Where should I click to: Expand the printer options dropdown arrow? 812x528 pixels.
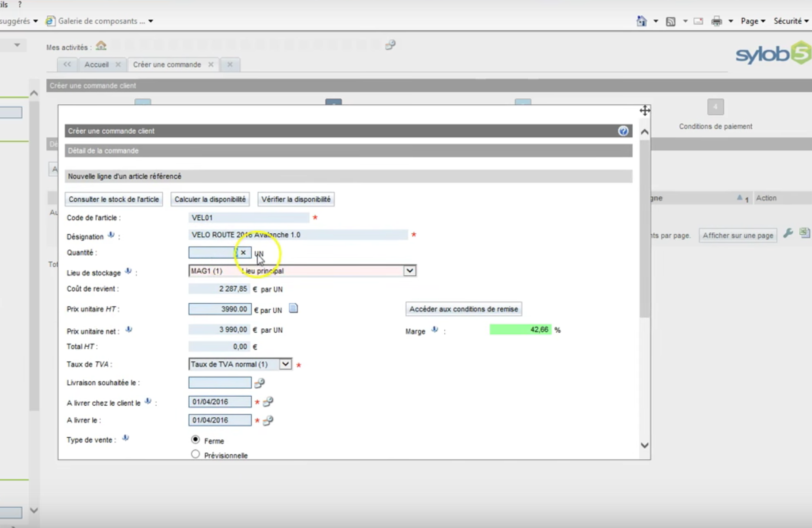(731, 21)
